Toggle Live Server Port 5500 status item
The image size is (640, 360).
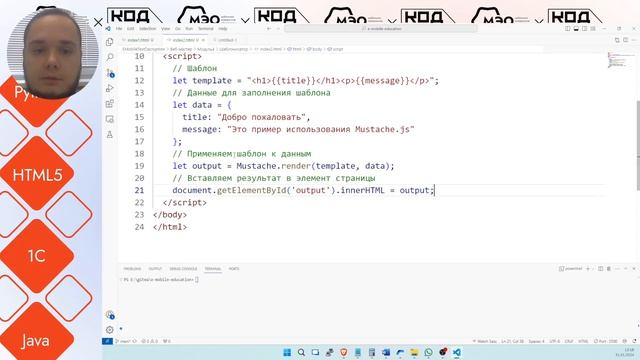[605, 341]
